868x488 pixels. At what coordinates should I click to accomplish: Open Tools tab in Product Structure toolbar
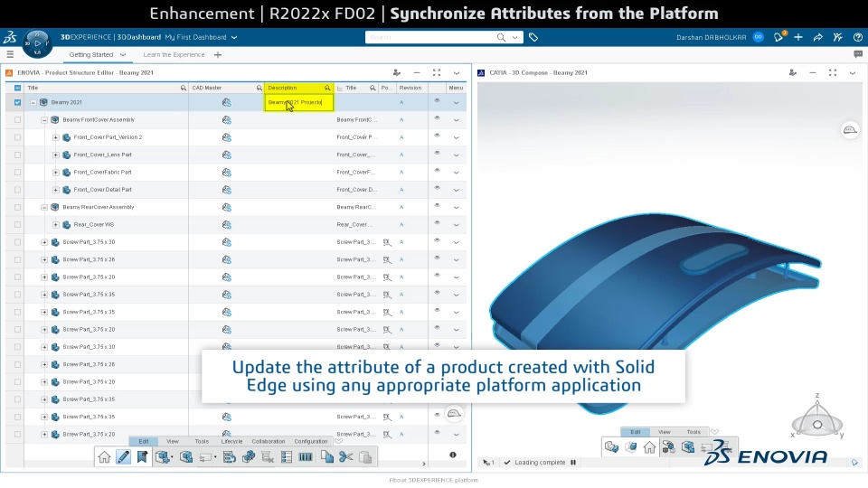pyautogui.click(x=202, y=442)
